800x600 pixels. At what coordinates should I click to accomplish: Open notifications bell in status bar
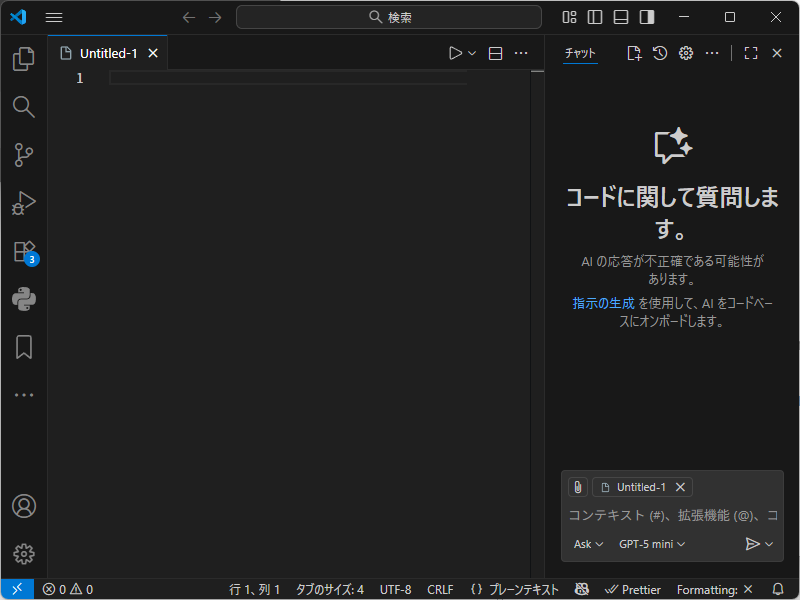778,589
